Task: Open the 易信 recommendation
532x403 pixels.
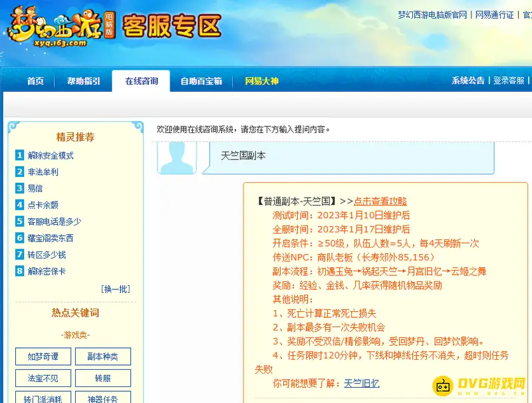Action: pos(35,188)
